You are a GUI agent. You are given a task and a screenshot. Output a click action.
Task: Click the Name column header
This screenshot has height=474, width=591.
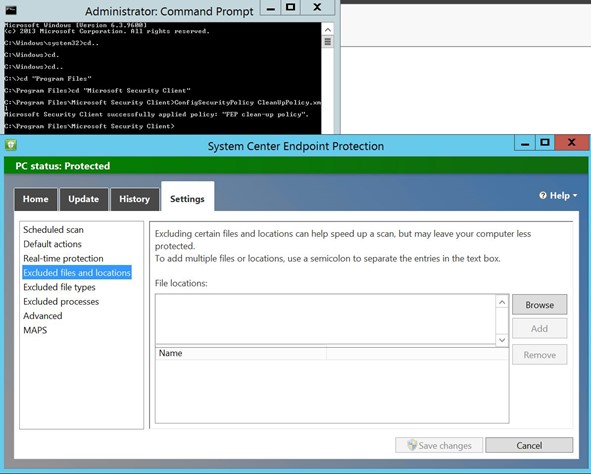(x=241, y=353)
